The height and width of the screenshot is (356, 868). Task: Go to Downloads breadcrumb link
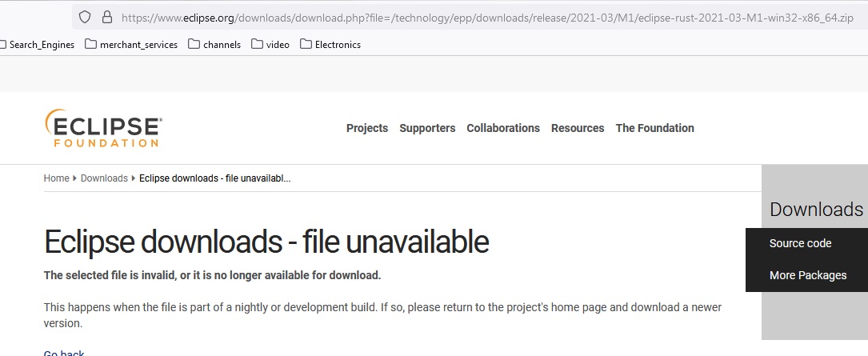[x=104, y=178]
